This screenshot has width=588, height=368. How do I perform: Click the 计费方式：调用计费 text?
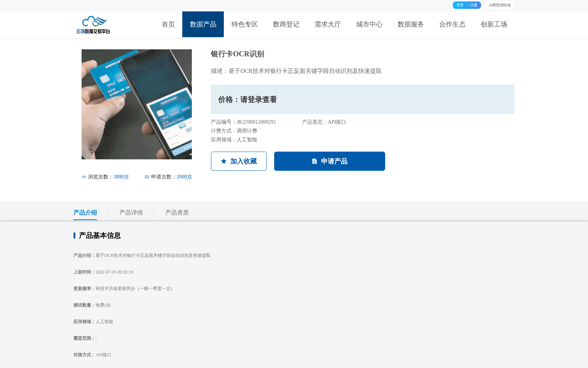[x=234, y=131]
